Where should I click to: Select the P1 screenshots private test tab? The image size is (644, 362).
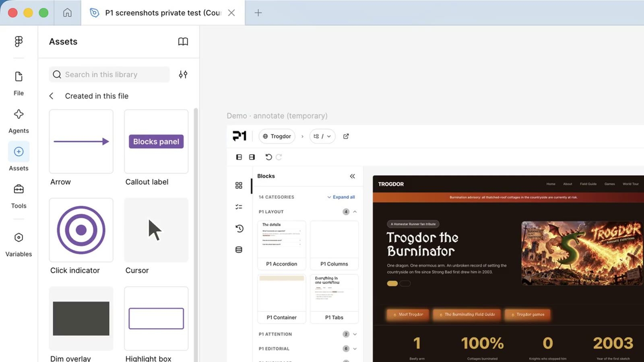pyautogui.click(x=163, y=13)
